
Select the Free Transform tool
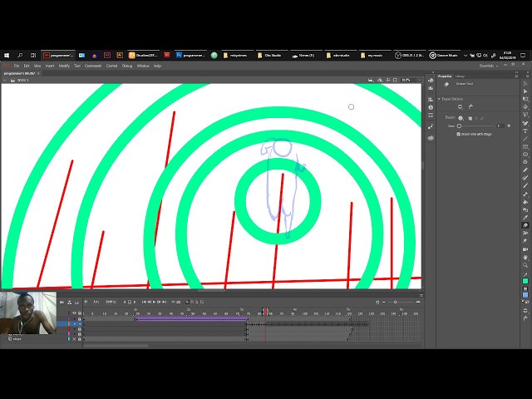pos(525,99)
